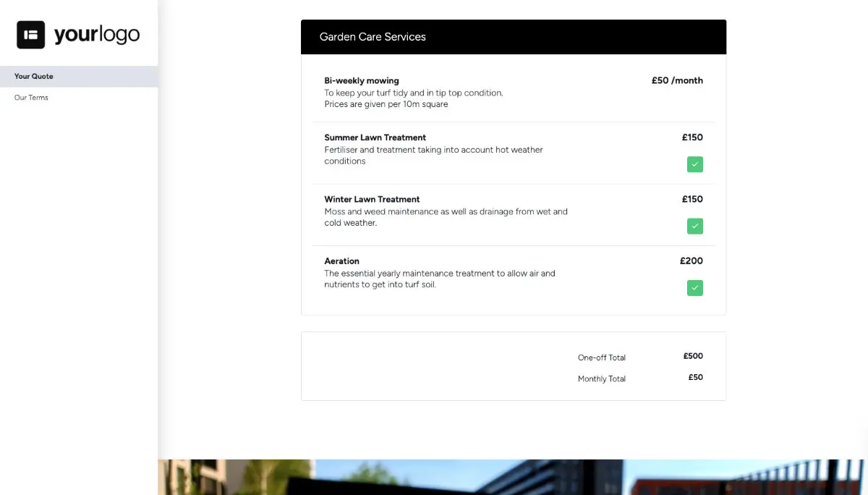Click the Monthly Total £50 value
868x495 pixels.
coord(695,377)
